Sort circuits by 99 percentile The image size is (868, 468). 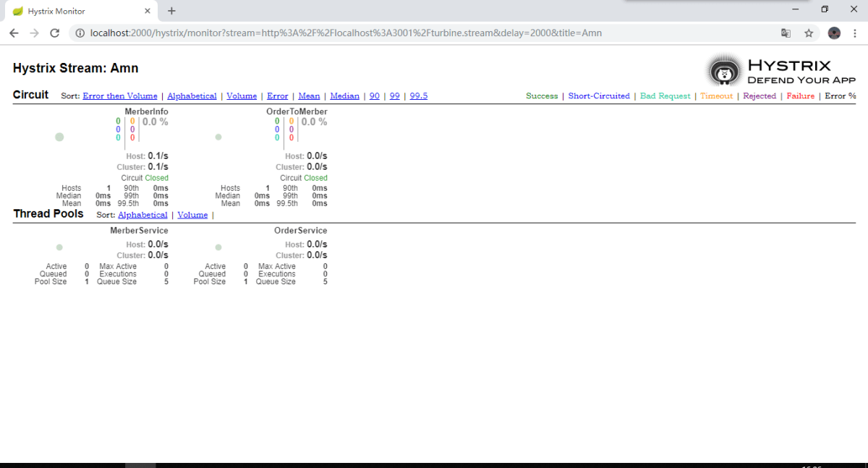pyautogui.click(x=395, y=95)
